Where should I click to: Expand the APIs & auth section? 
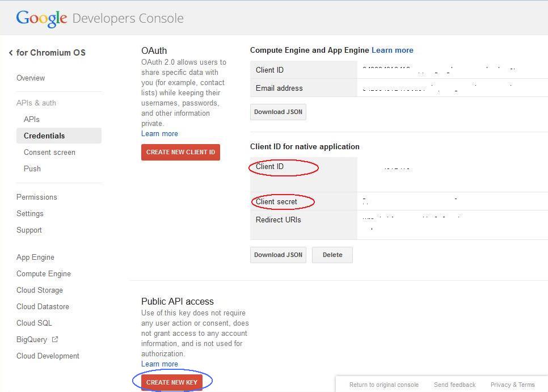tap(36, 103)
